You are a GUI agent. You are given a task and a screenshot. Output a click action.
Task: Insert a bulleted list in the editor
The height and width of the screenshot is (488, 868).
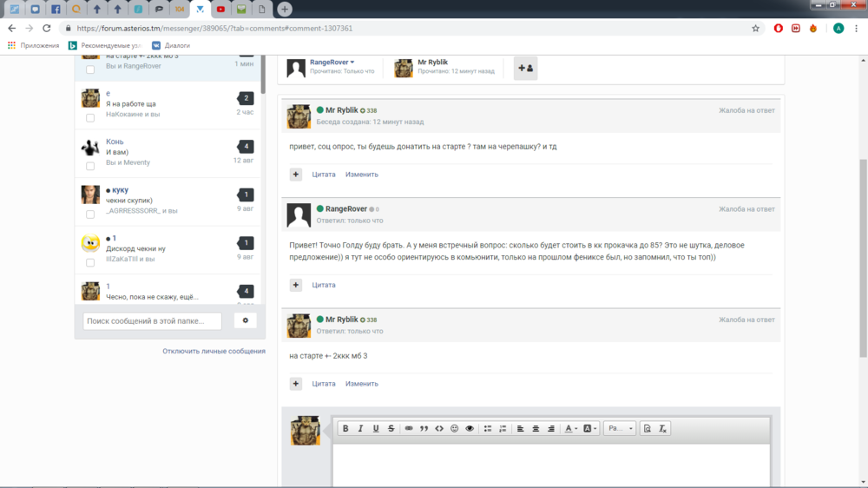(x=487, y=428)
